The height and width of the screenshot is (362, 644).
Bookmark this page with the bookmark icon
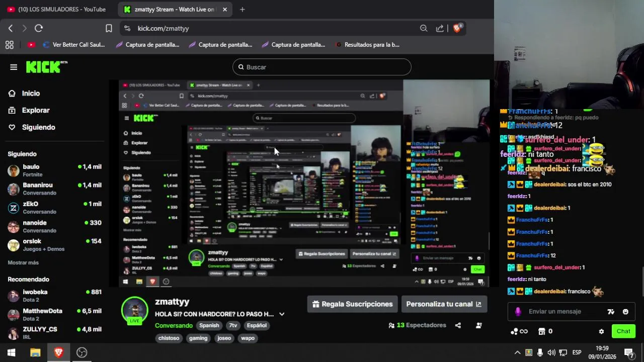[109, 28]
